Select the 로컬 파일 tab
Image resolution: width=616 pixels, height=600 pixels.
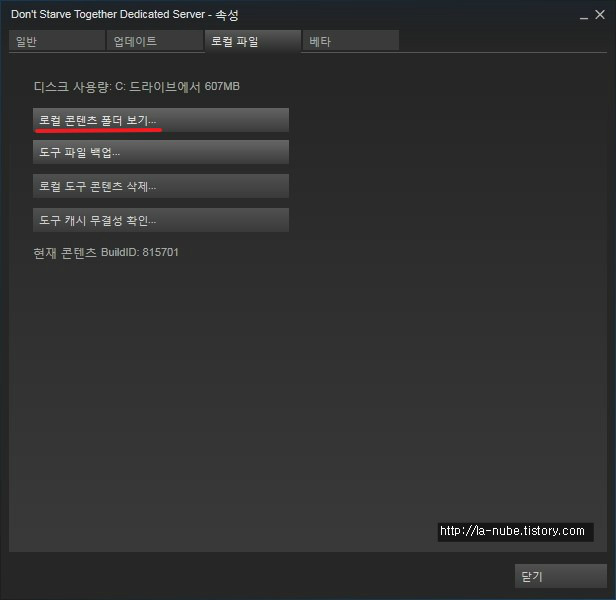pos(253,40)
